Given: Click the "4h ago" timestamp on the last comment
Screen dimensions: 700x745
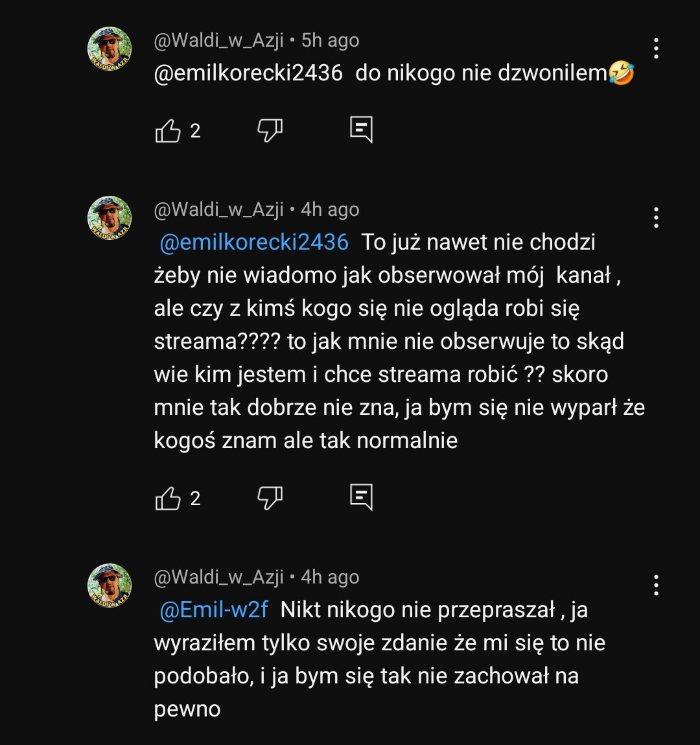Looking at the screenshot, I should point(330,577).
